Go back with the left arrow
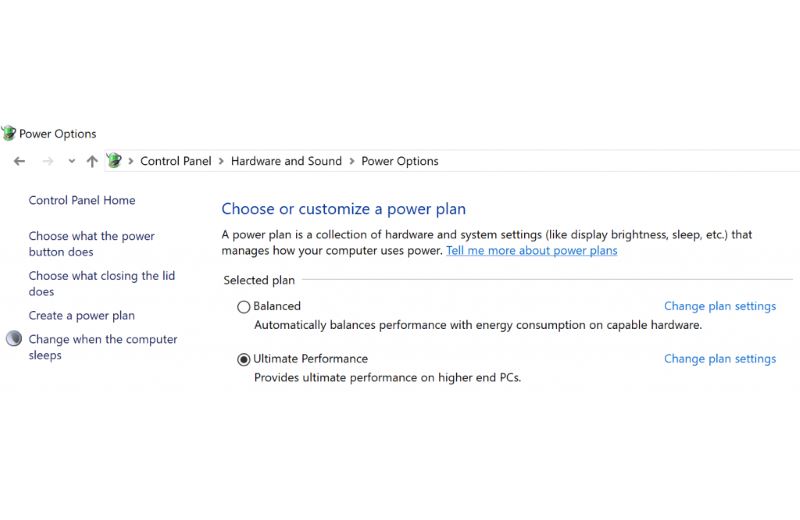This screenshot has width=800, height=520. (x=19, y=161)
